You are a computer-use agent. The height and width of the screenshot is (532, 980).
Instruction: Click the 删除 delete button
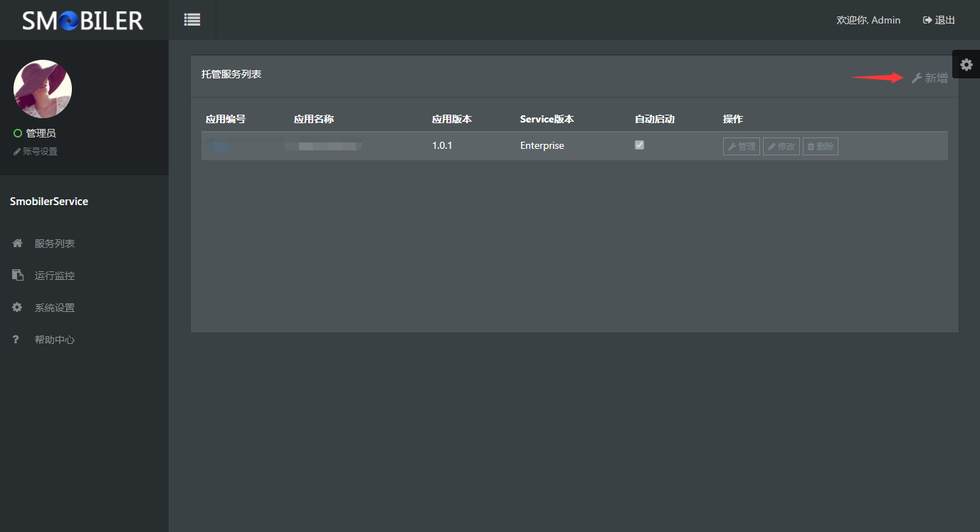point(821,146)
